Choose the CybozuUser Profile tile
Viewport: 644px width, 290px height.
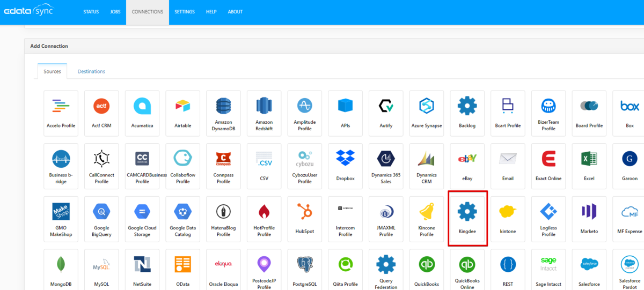point(305,166)
